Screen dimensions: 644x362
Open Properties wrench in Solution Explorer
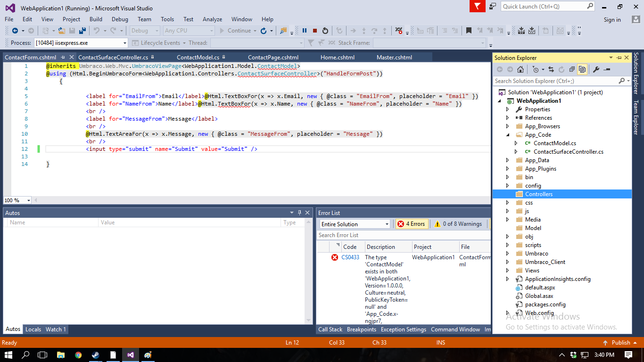596,69
